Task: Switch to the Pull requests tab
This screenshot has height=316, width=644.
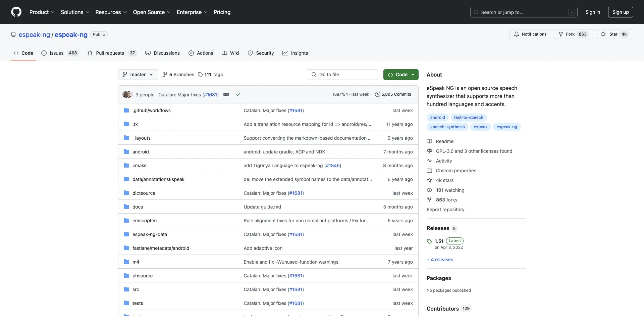Action: click(x=112, y=53)
